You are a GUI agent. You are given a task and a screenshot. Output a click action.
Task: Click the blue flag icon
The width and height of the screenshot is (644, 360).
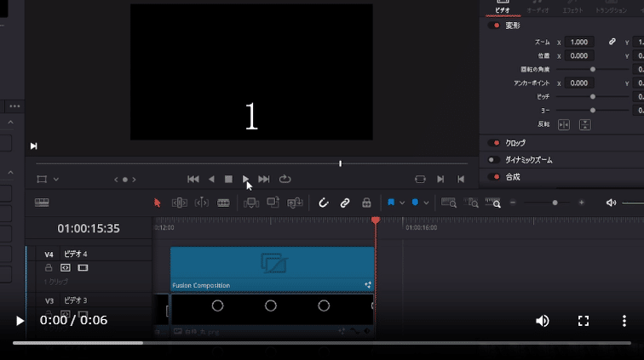391,203
